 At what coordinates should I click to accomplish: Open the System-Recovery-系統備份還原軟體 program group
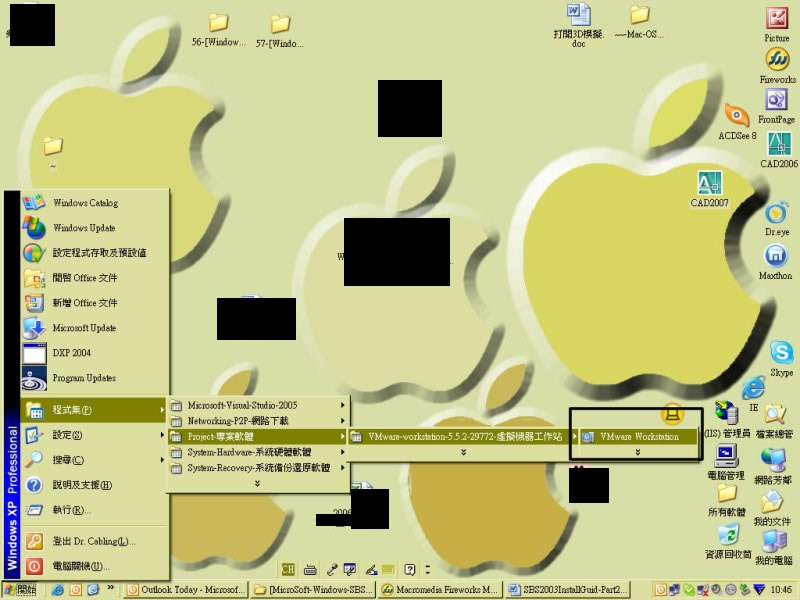[x=258, y=468]
